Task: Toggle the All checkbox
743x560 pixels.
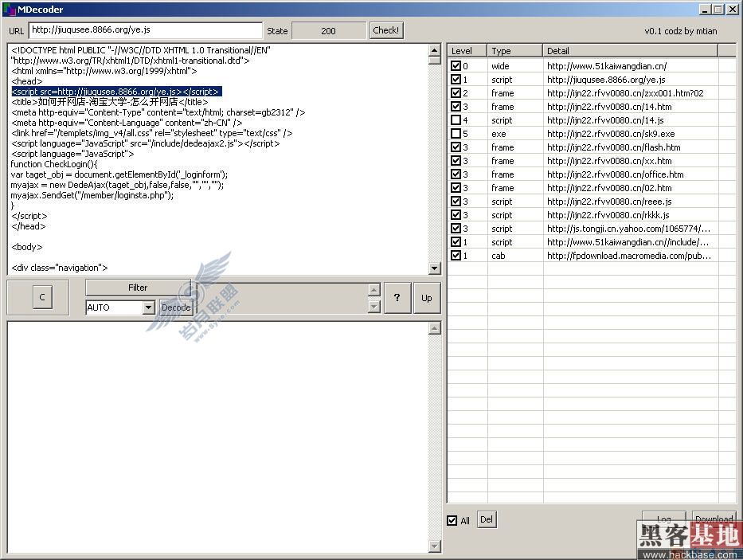Action: coord(452,521)
